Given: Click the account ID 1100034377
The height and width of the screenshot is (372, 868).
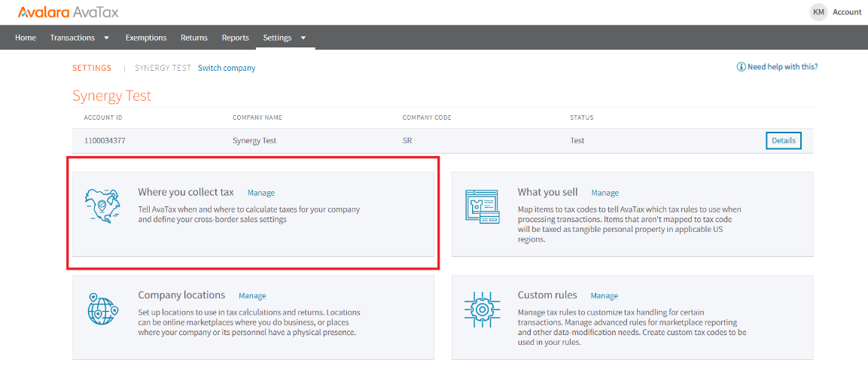Looking at the screenshot, I should pos(105,141).
